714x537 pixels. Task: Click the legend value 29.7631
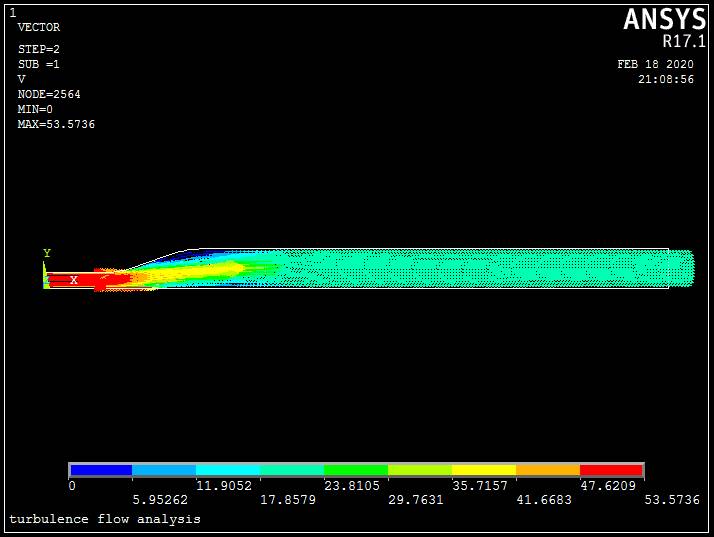click(x=416, y=500)
